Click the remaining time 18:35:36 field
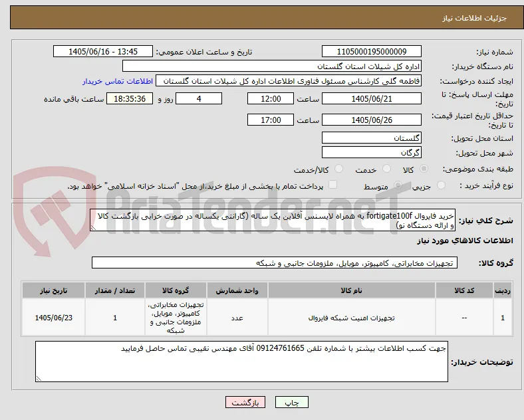This screenshot has width=524, height=420. coord(130,98)
